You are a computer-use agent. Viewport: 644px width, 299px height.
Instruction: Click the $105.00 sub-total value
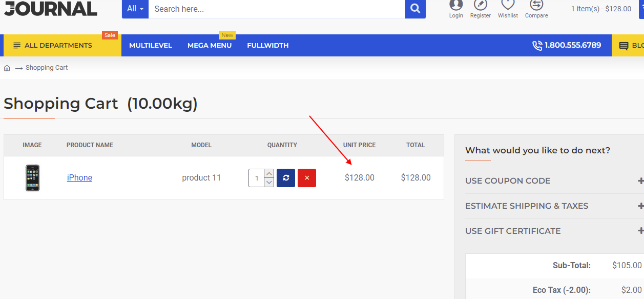pos(627,266)
